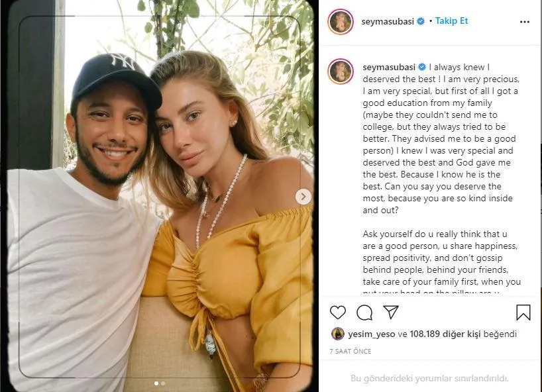Click the caption author avatar
Viewport: 542px width, 392px height.
click(x=341, y=71)
